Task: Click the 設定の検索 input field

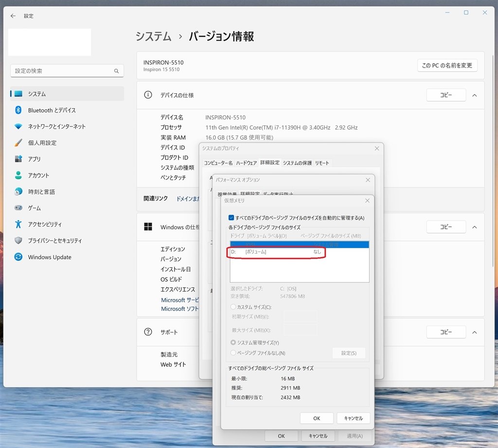Action: coord(67,71)
